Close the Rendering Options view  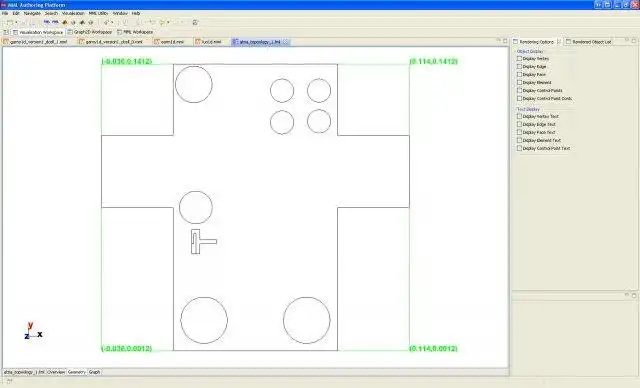[559, 42]
